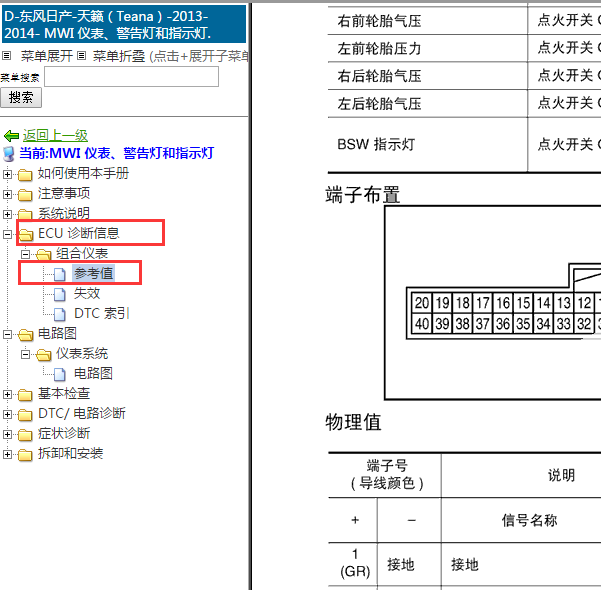Click the computer icon beside 当前:MWI
This screenshot has height=590, width=601.
(8, 154)
